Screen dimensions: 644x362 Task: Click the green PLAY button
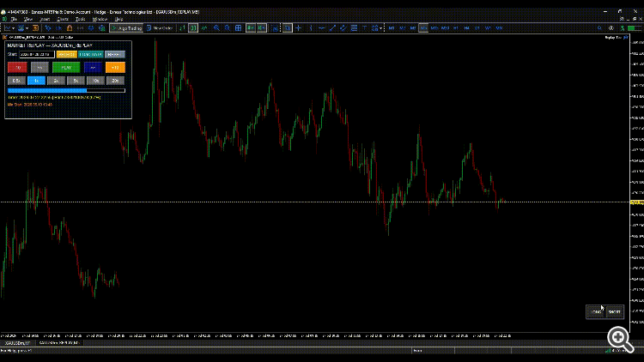click(66, 67)
